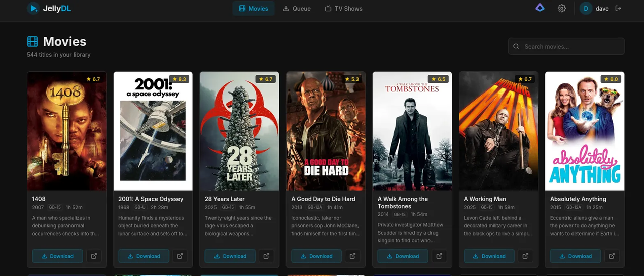
Task: Open external link icon for A Walk Among the Tombstones
Action: tap(439, 256)
